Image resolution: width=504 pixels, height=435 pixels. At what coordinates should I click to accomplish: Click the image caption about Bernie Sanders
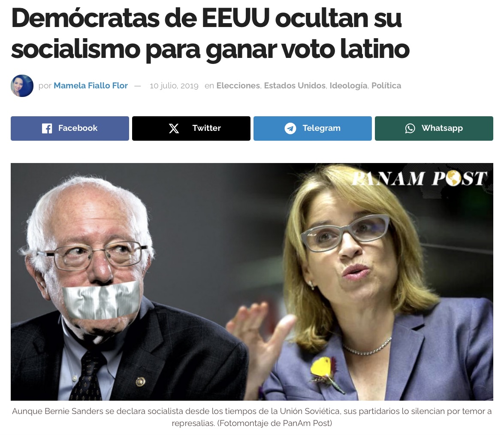tap(252, 417)
